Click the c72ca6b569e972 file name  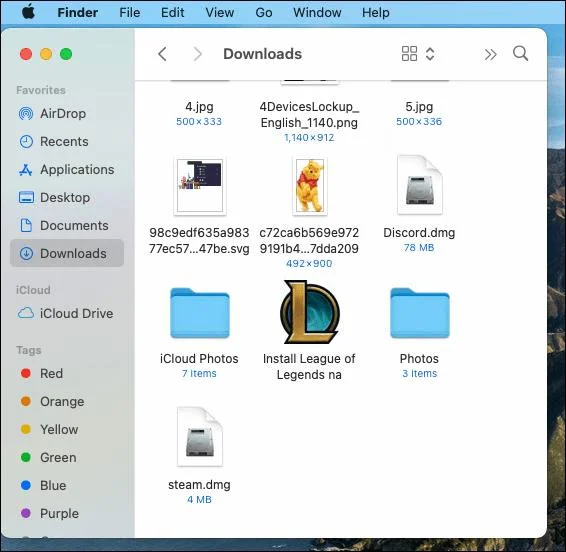click(309, 241)
